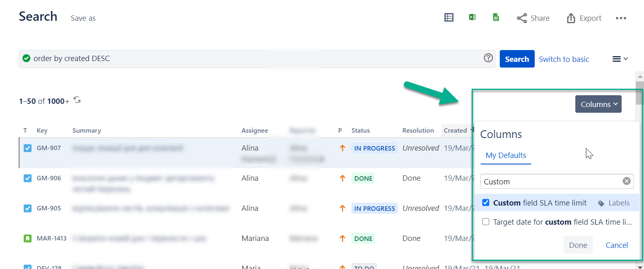Image resolution: width=644 pixels, height=269 pixels.
Task: Refresh search results icon
Action: point(77,100)
